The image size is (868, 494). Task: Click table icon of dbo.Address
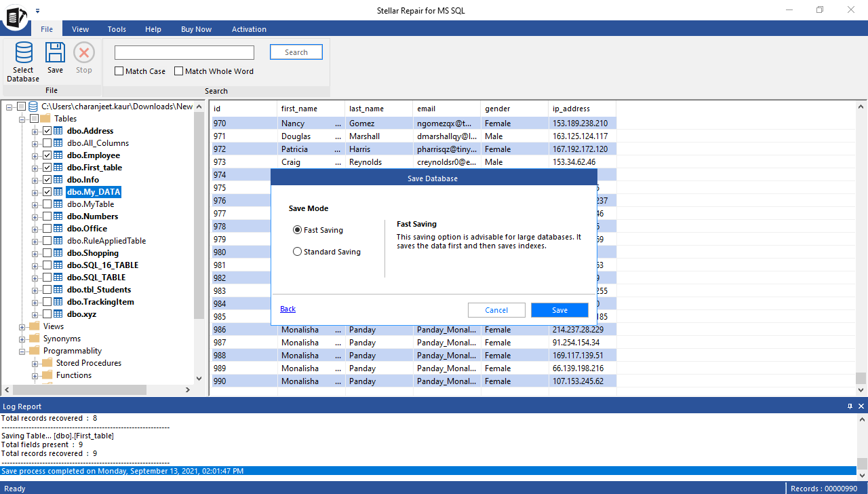(59, 131)
